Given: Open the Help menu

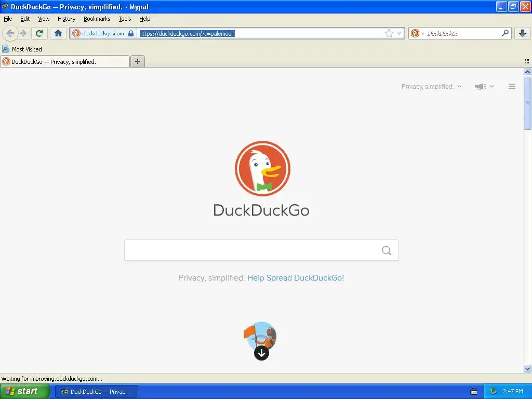Looking at the screenshot, I should coord(144,19).
